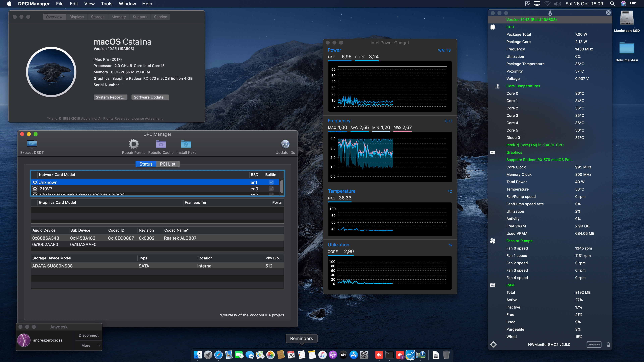
Task: Click the CPU chip icon in HWMonitorSMC2
Action: point(493,27)
